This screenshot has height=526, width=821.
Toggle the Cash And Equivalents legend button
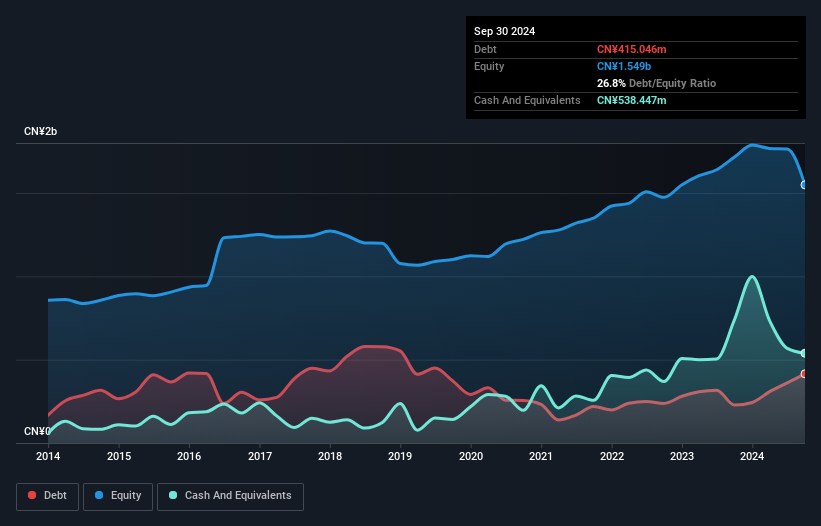[230, 496]
